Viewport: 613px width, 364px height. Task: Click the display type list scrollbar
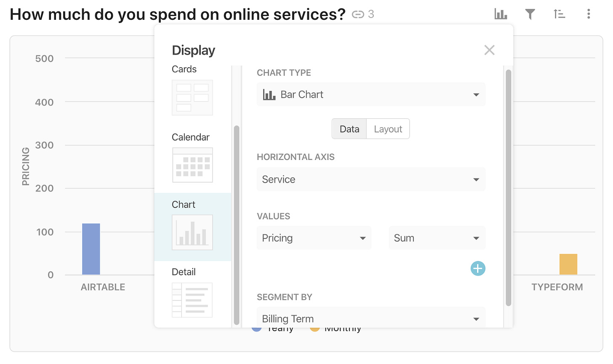coord(237,225)
